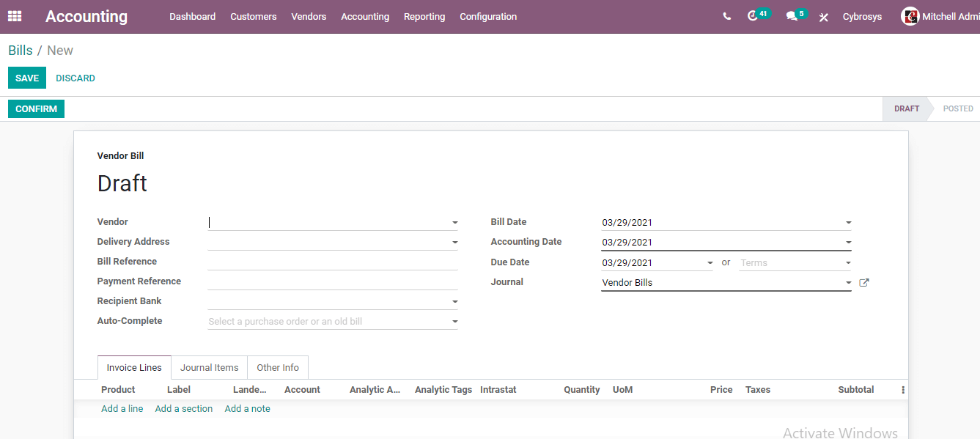Open Journal external link icon
Image resolution: width=980 pixels, height=439 pixels.
(864, 282)
